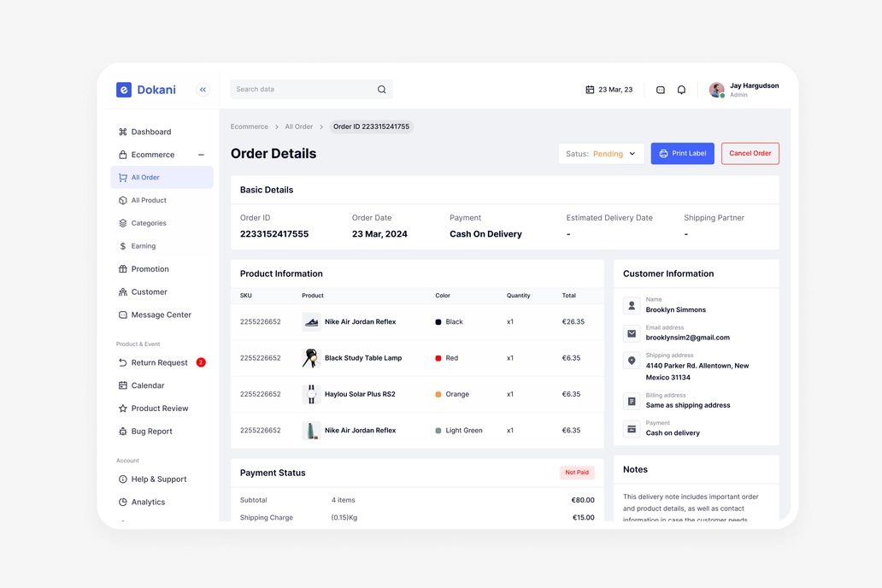Click the Bug Report bug icon
Image resolution: width=882 pixels, height=588 pixels.
tap(122, 432)
